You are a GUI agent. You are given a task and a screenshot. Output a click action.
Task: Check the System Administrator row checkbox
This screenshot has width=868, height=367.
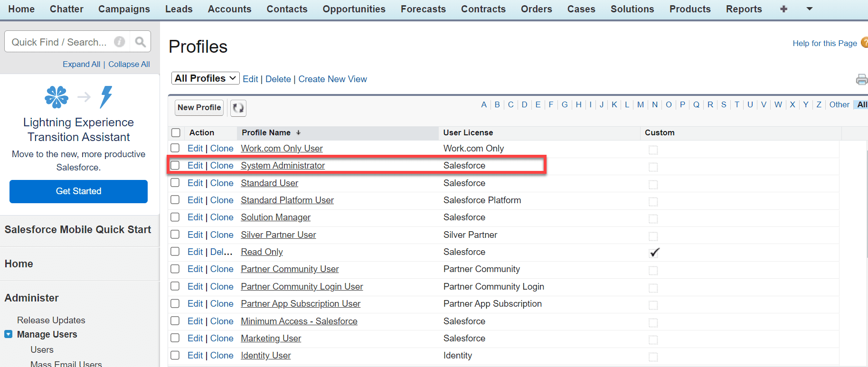click(x=175, y=165)
